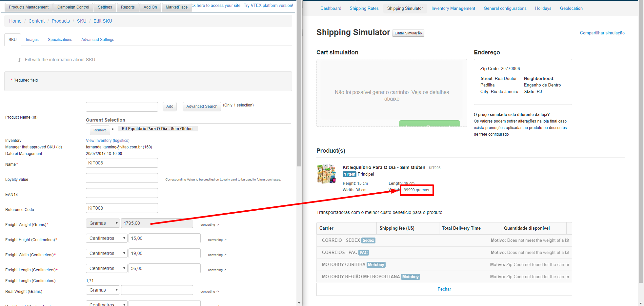
Task: Go to Inventory Management in the logistics nav
Action: click(x=453, y=9)
